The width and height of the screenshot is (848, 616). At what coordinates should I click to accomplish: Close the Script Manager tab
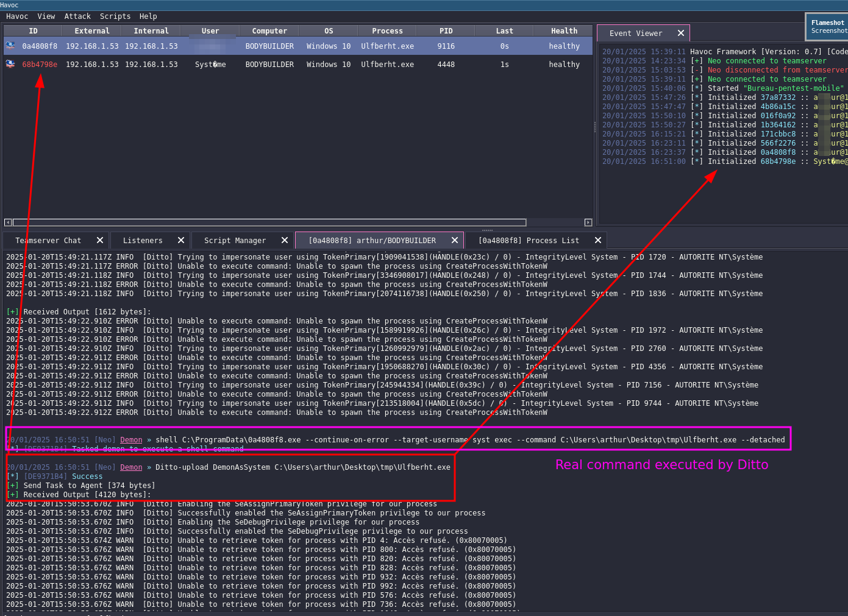point(285,240)
